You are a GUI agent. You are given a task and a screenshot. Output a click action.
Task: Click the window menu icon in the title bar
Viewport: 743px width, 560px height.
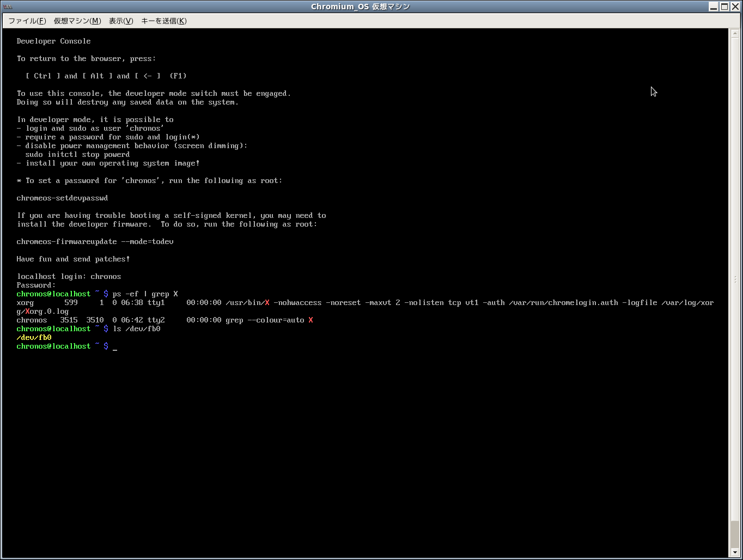click(x=8, y=7)
